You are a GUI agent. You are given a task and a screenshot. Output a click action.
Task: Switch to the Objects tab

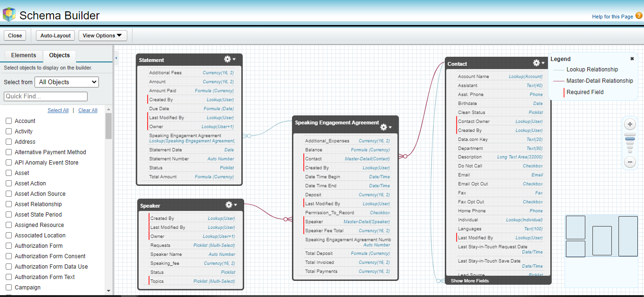(60, 55)
